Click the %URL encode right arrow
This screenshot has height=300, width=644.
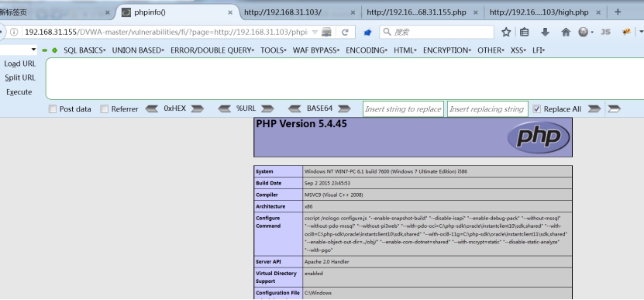(267, 109)
